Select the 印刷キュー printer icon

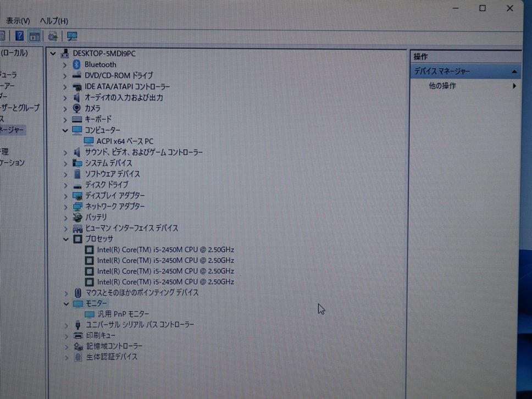point(78,336)
